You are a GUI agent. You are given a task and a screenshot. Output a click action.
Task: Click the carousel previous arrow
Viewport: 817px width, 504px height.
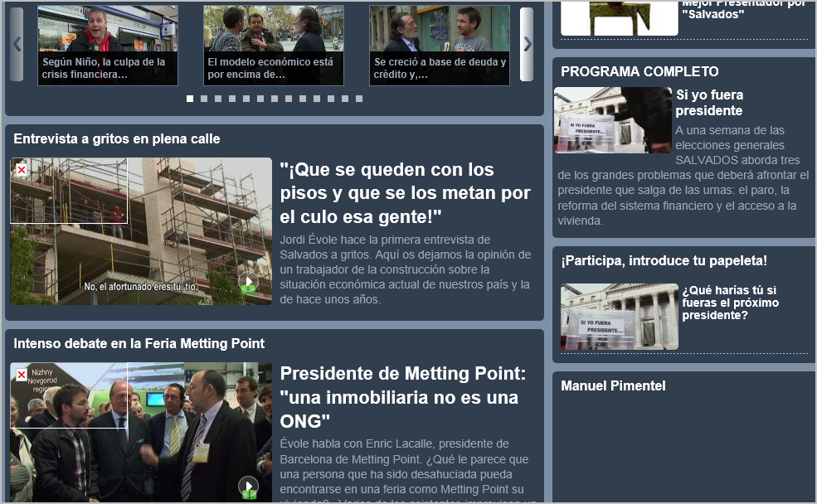(17, 44)
